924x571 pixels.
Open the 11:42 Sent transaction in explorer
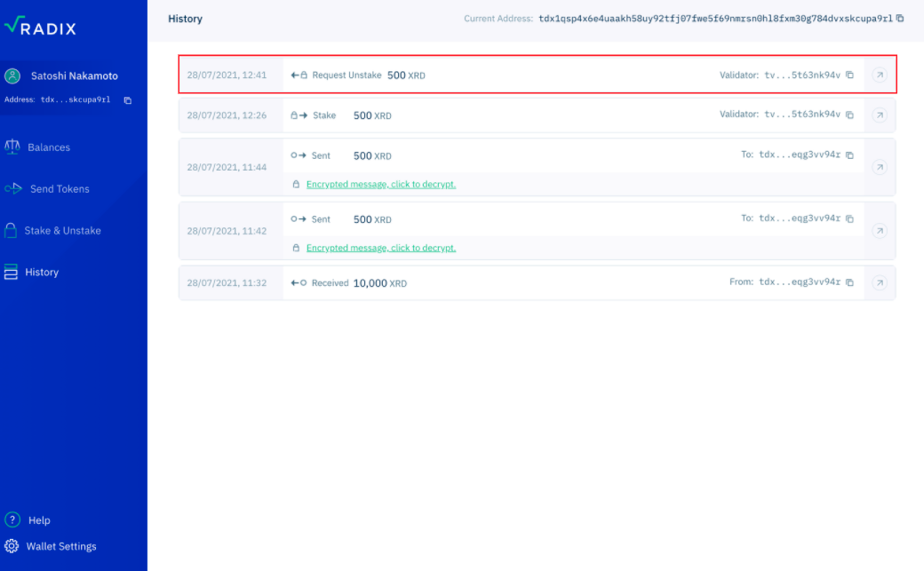click(880, 231)
